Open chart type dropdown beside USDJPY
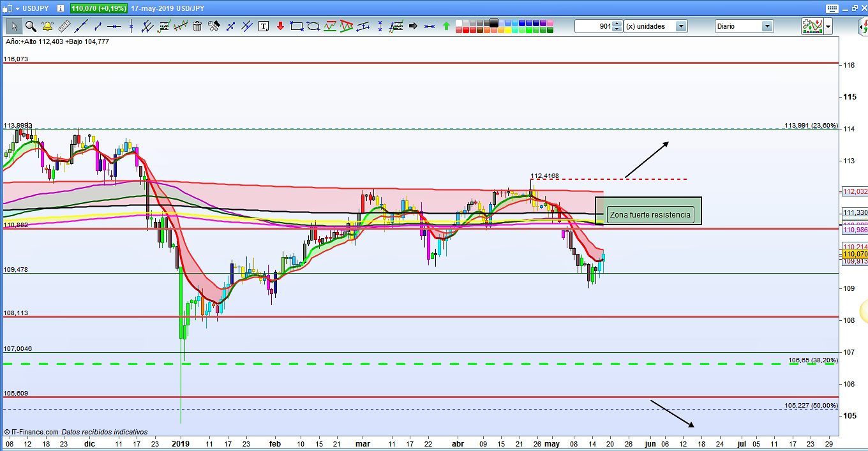This screenshot has height=451, width=868. pos(17,8)
